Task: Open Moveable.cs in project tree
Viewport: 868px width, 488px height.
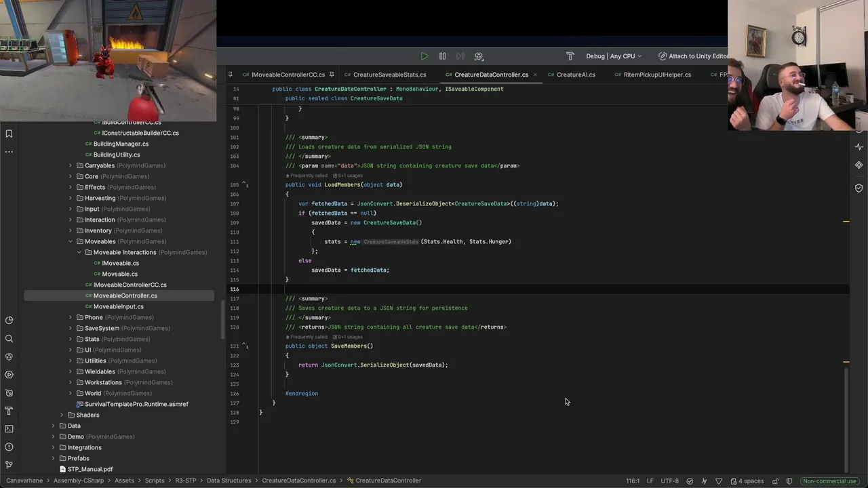Action: 119,274
